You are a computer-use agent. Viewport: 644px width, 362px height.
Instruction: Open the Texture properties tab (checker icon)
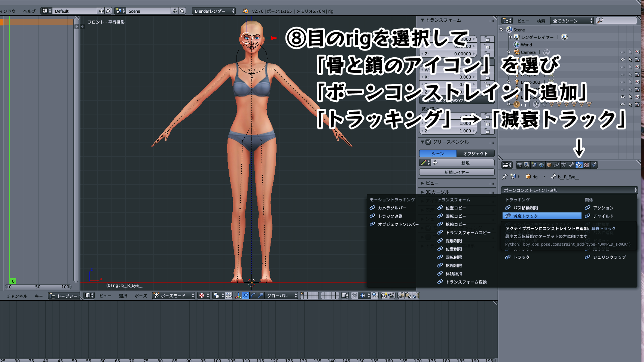[x=586, y=165]
